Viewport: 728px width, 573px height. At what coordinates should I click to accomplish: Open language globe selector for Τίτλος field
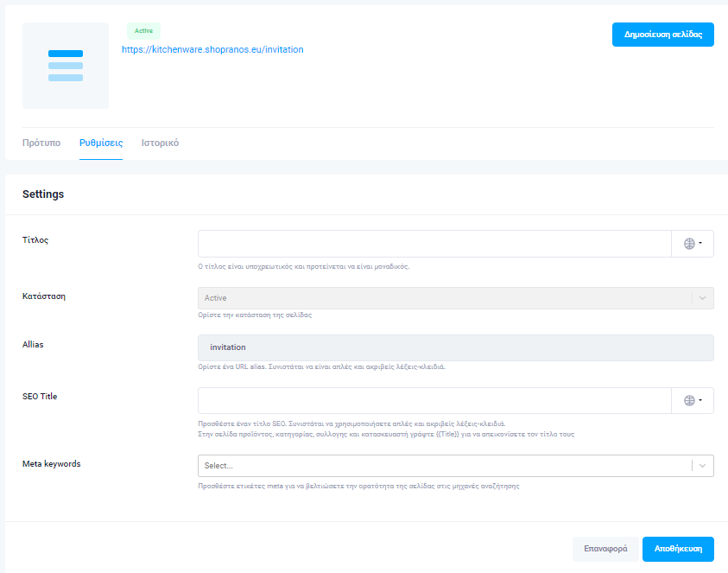693,244
